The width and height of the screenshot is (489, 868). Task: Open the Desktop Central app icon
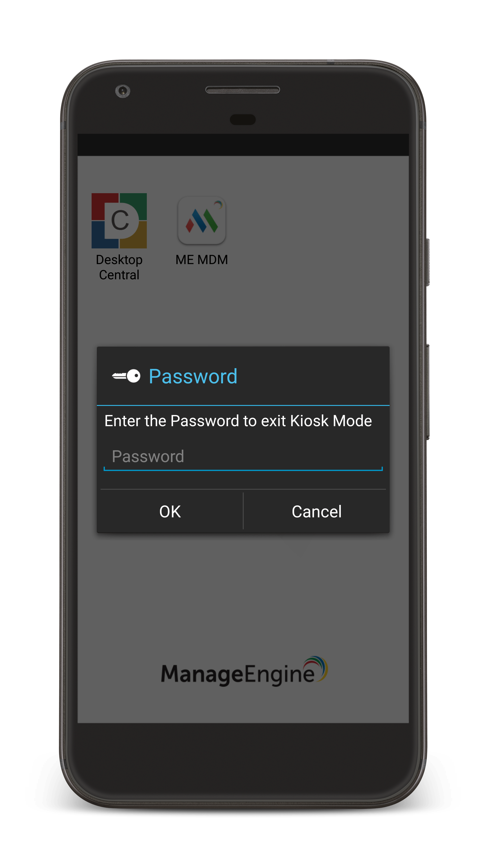[119, 221]
